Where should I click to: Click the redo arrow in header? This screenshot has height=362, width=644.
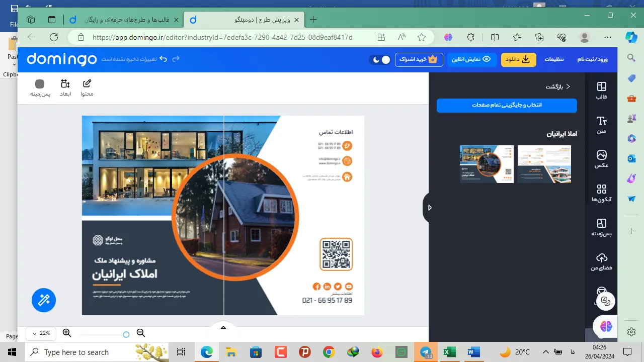pyautogui.click(x=176, y=59)
